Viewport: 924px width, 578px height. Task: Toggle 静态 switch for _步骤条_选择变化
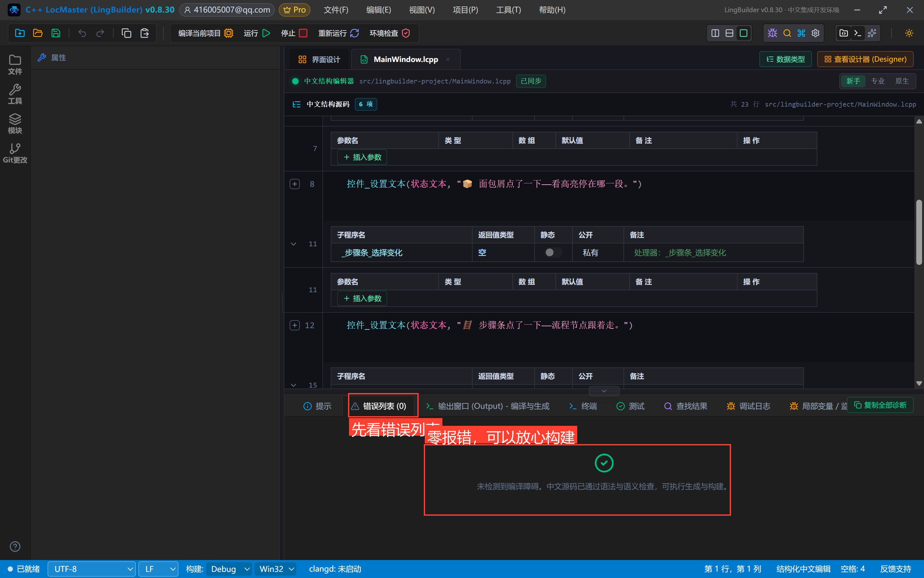pos(553,252)
